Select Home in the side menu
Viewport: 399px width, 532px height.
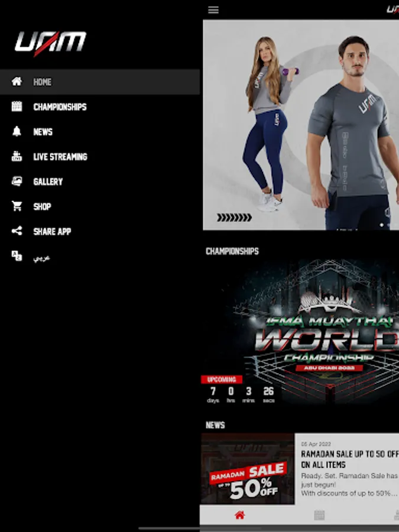coord(100,82)
